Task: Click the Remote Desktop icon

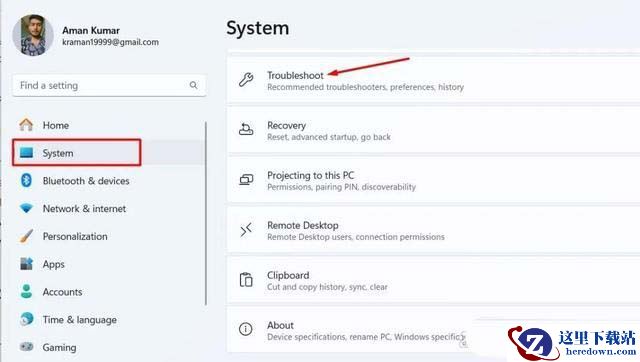Action: [x=246, y=230]
